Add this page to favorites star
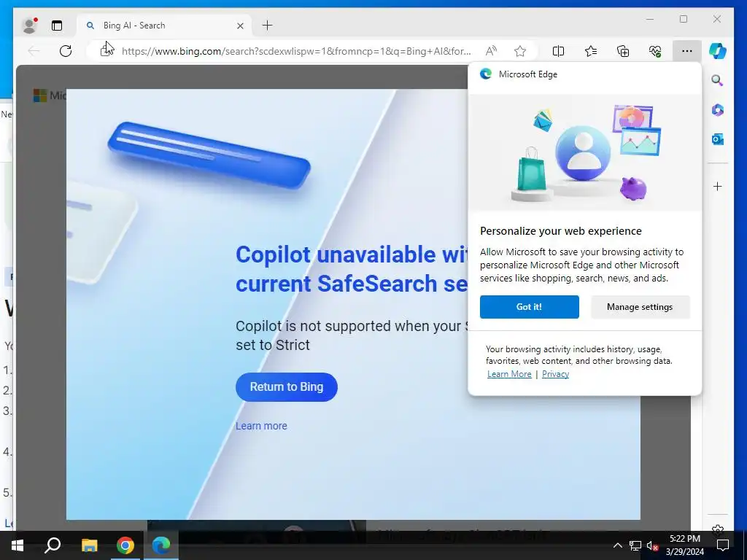Image resolution: width=747 pixels, height=560 pixels. (x=520, y=51)
